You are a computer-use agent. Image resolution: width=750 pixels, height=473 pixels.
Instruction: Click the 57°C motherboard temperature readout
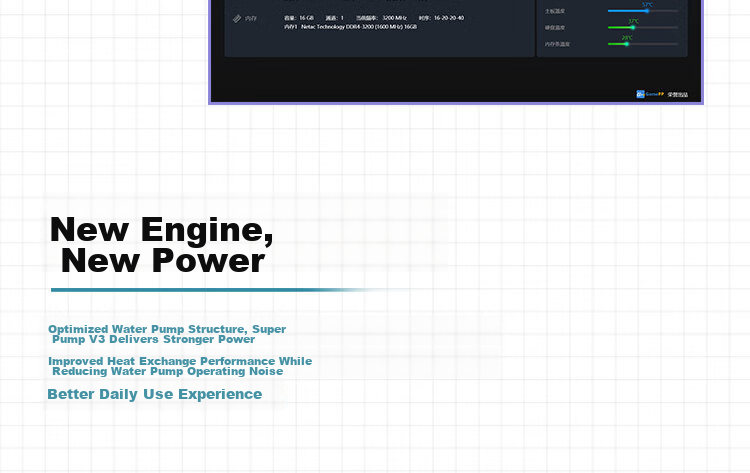click(647, 4)
